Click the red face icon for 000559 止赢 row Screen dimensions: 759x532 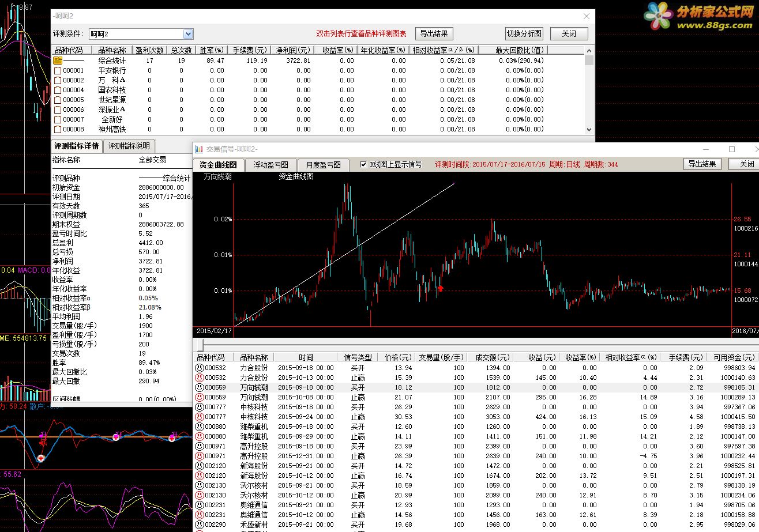pos(200,397)
